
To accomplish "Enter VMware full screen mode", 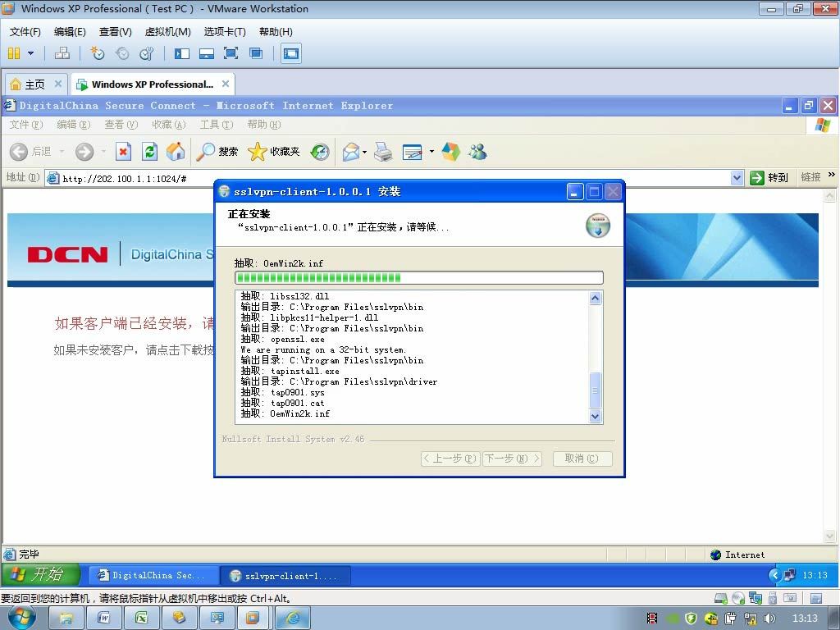I will [231, 53].
